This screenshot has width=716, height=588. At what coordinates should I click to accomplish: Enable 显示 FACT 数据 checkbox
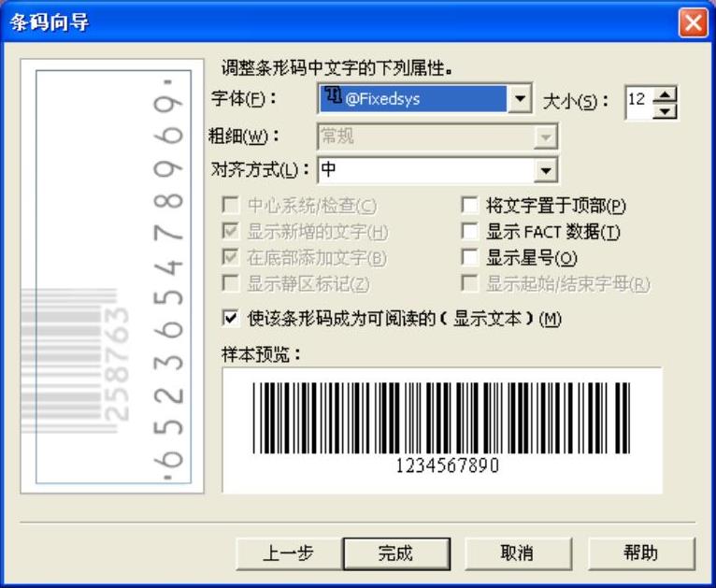470,232
